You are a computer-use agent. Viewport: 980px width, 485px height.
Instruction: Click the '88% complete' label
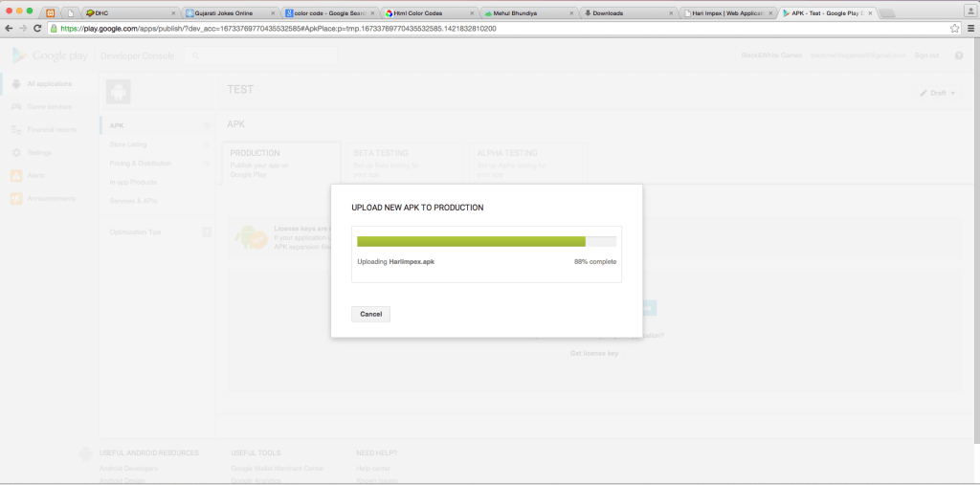point(595,262)
